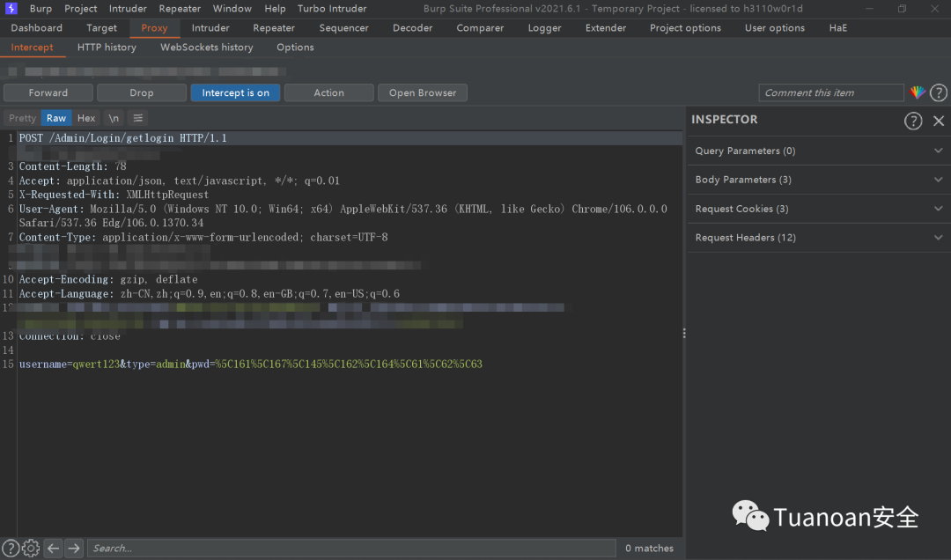Click the Accept-Language header line
951x560 pixels.
[x=210, y=294]
